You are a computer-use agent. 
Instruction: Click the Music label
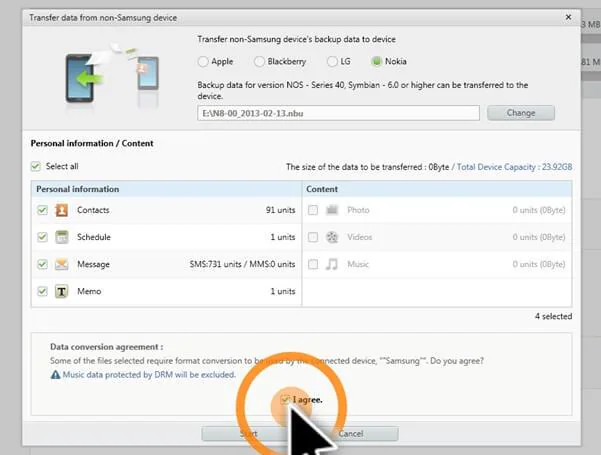coord(358,264)
